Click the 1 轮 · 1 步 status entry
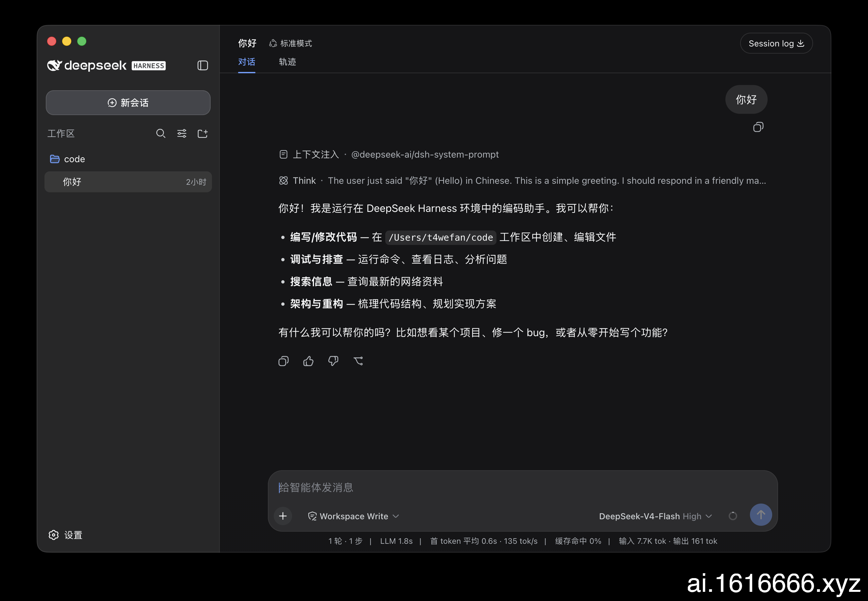Screen dimensions: 868x601 coord(345,541)
